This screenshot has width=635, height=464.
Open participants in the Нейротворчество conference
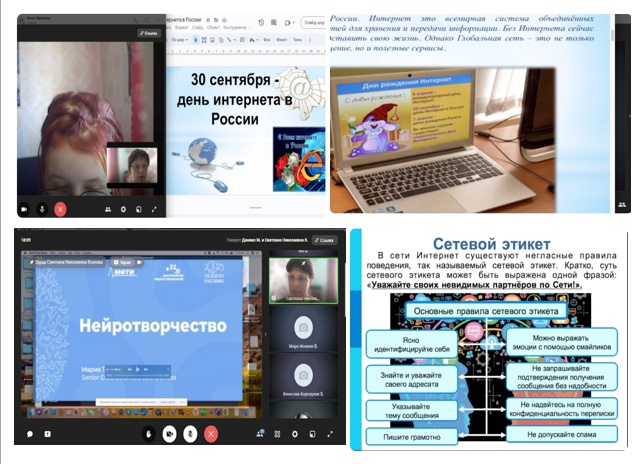260,434
